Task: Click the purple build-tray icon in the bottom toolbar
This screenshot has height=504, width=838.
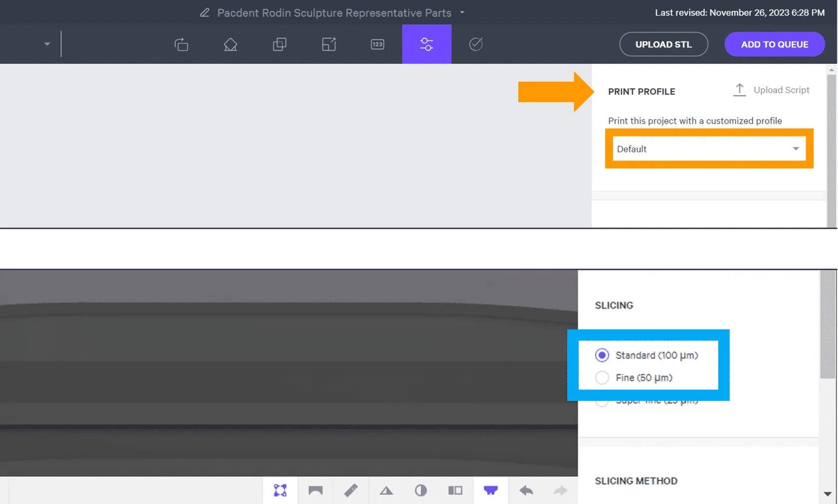Action: point(491,491)
